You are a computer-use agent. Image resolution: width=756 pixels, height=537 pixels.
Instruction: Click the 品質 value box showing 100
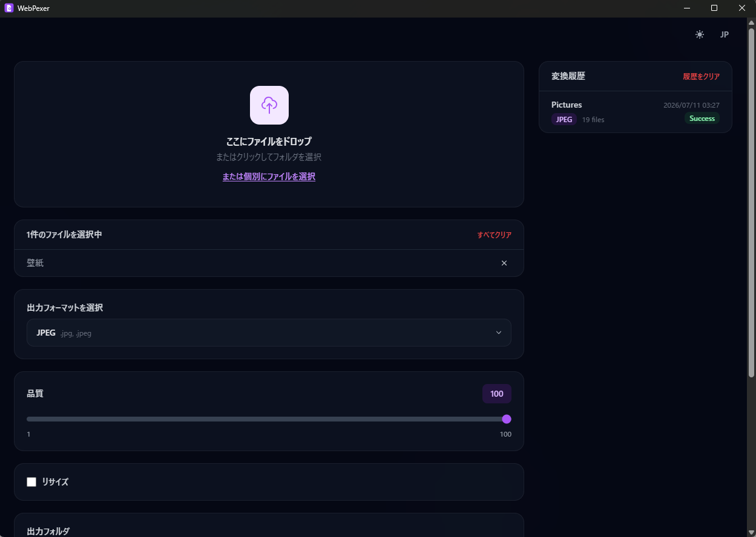point(497,394)
